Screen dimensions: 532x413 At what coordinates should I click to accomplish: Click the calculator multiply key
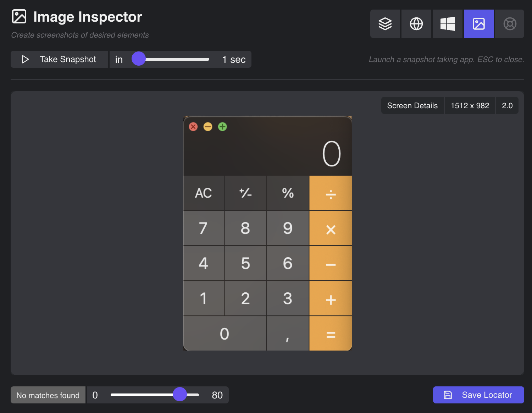(x=331, y=228)
